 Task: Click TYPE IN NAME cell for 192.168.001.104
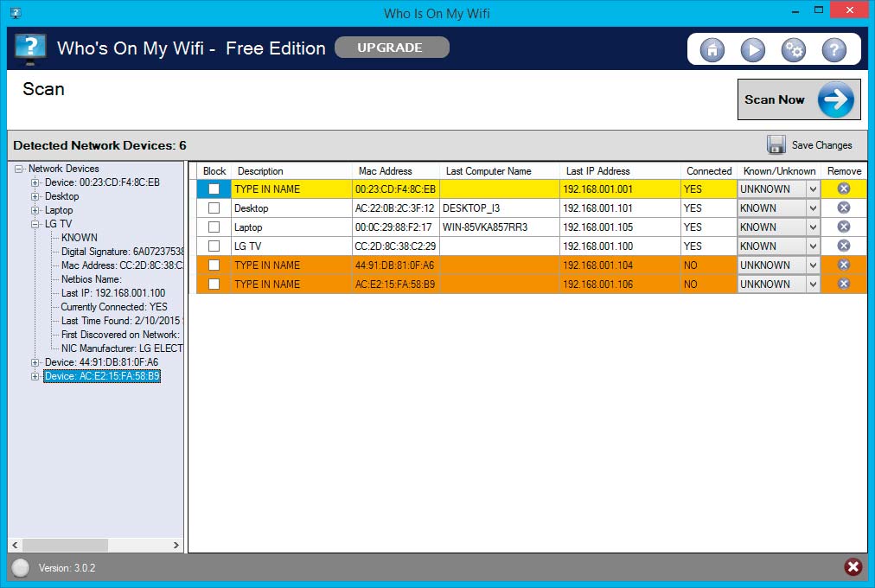tap(291, 265)
